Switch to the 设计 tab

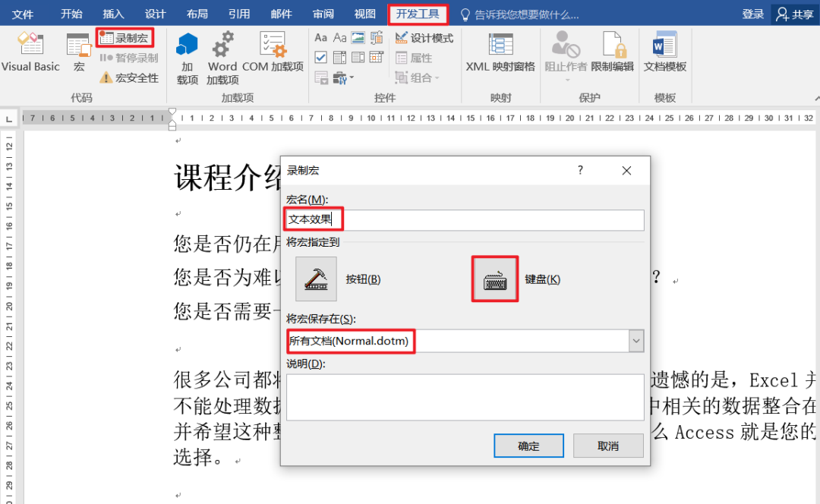(x=156, y=14)
